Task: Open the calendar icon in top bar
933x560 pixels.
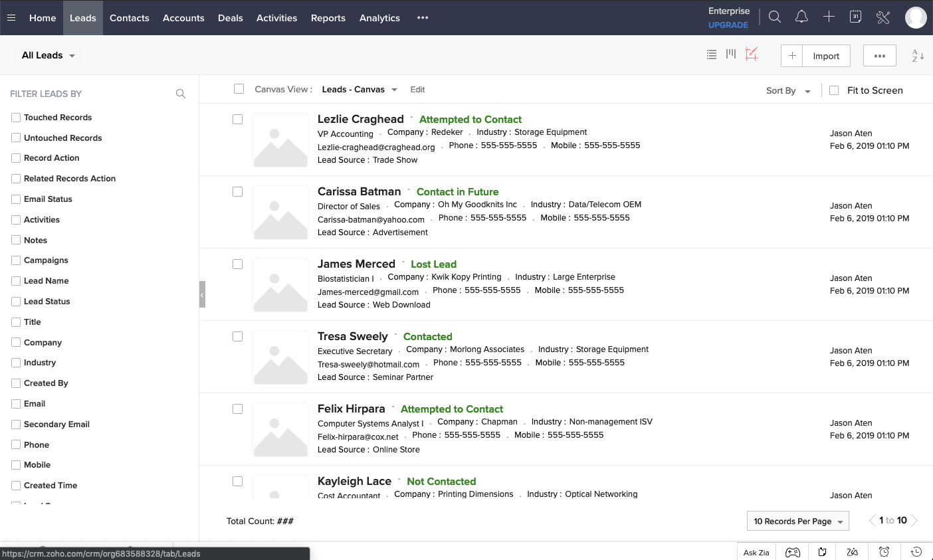Action: coord(856,17)
